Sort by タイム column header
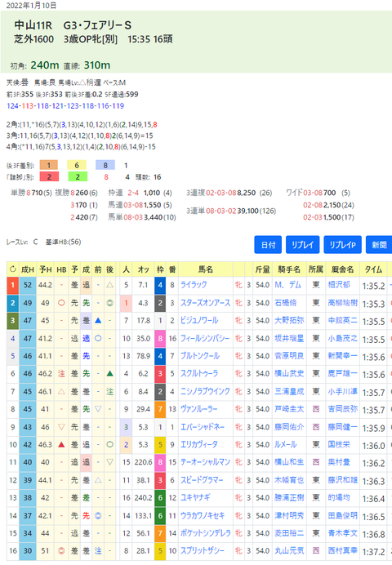 (x=373, y=269)
